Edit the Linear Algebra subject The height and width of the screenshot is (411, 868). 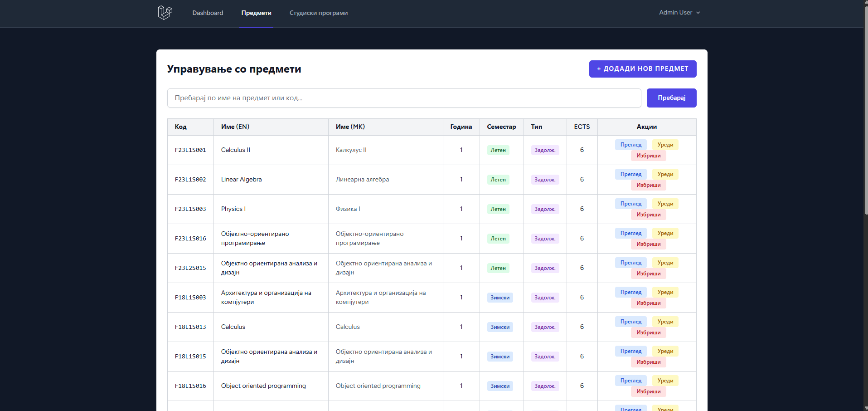point(665,174)
